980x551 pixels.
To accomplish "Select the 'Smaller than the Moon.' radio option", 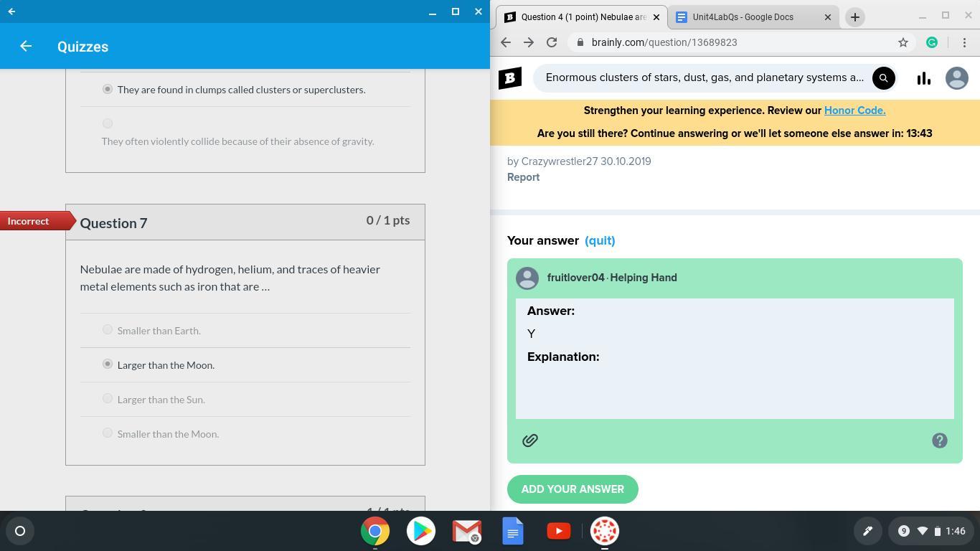I will 108,433.
